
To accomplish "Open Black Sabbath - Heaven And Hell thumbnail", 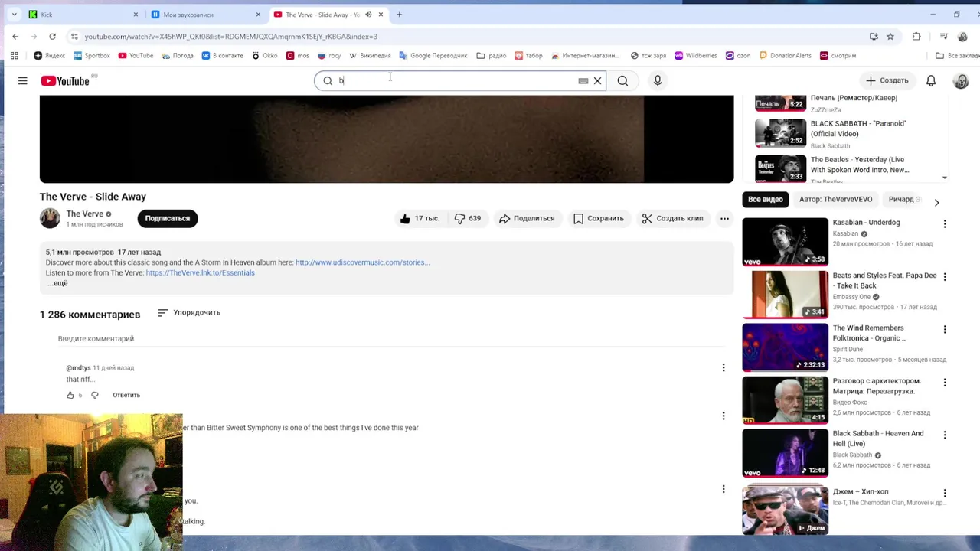I will coord(785,452).
